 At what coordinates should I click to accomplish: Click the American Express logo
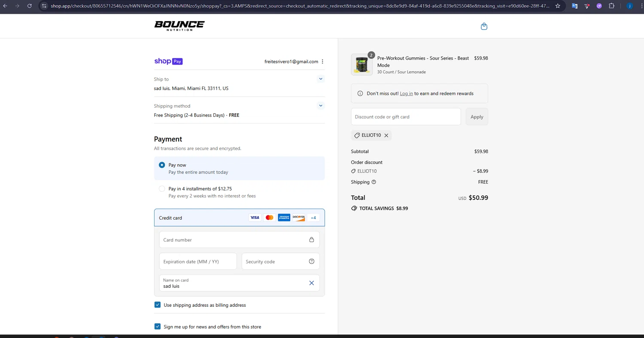coord(284,217)
